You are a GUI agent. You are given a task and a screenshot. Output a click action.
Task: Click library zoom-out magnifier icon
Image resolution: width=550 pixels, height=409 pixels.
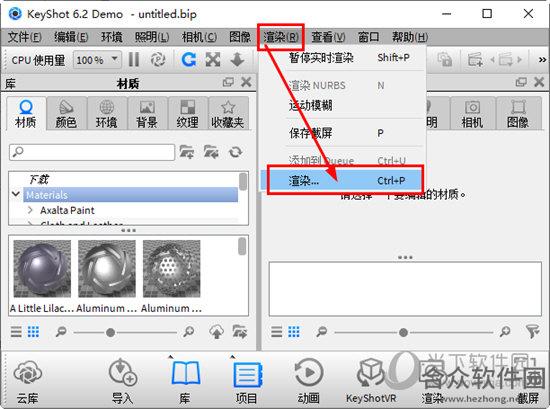[61, 331]
